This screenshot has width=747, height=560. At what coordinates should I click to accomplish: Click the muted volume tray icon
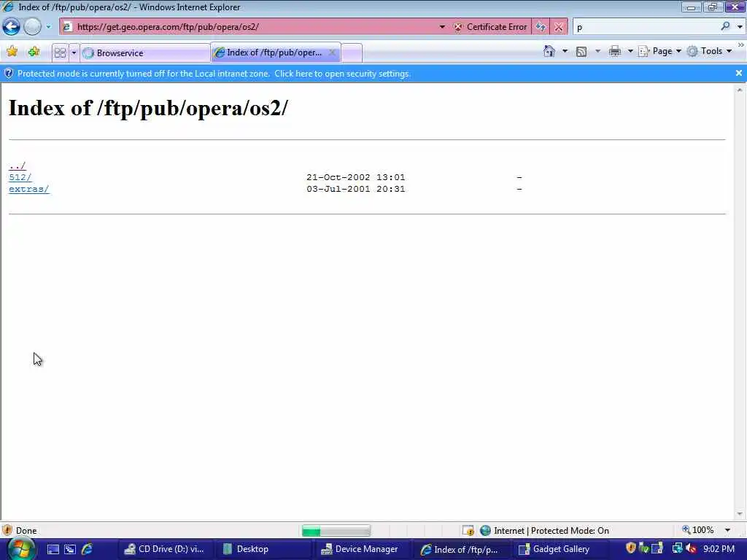(x=692, y=548)
